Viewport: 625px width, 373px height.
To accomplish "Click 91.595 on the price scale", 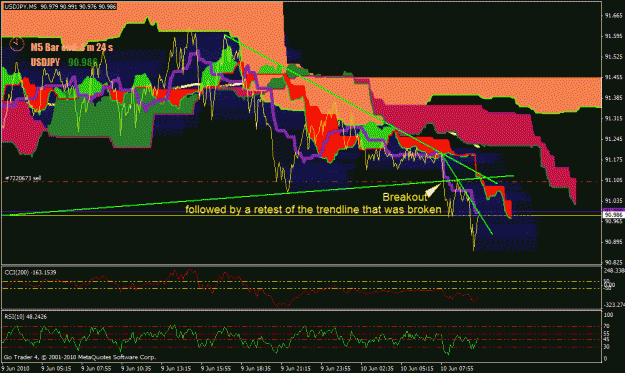I will (613, 36).
